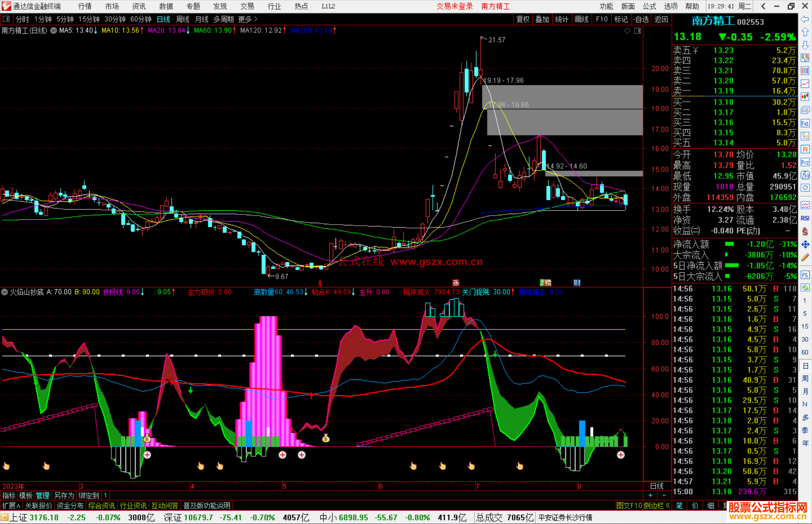Select the pencil drawing tool icon

(805, 258)
